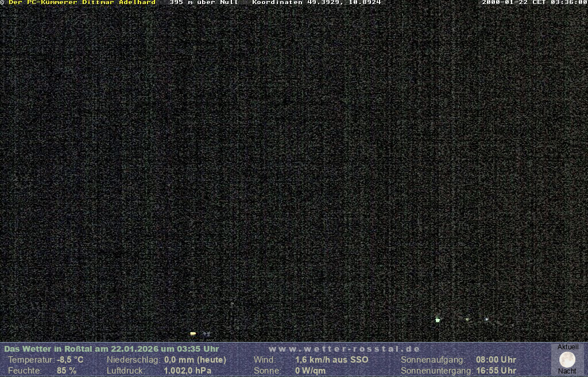Click the wind reading 1,6 km/h aus SSO

click(x=332, y=360)
